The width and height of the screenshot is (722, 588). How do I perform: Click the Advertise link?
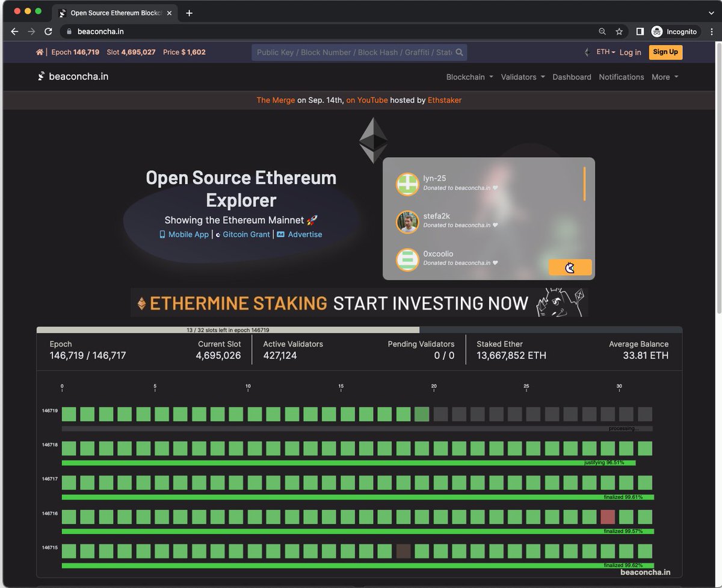point(305,234)
